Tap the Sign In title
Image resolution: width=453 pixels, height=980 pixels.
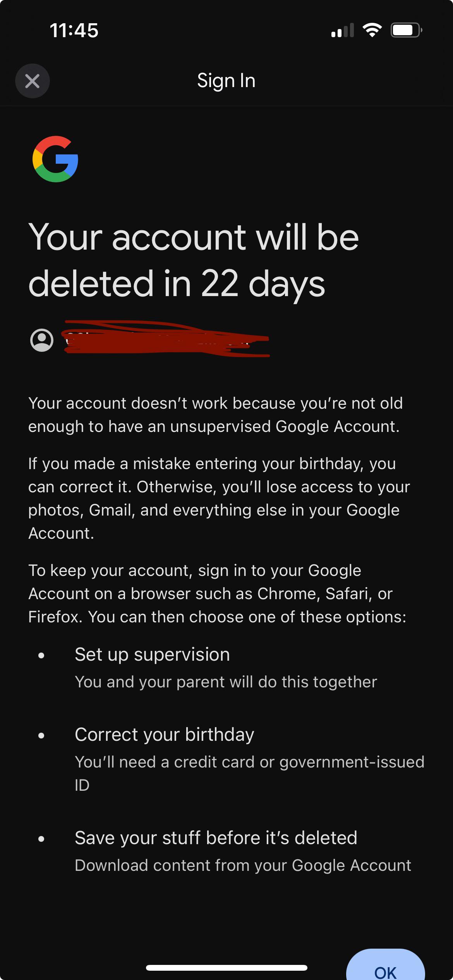tap(226, 81)
